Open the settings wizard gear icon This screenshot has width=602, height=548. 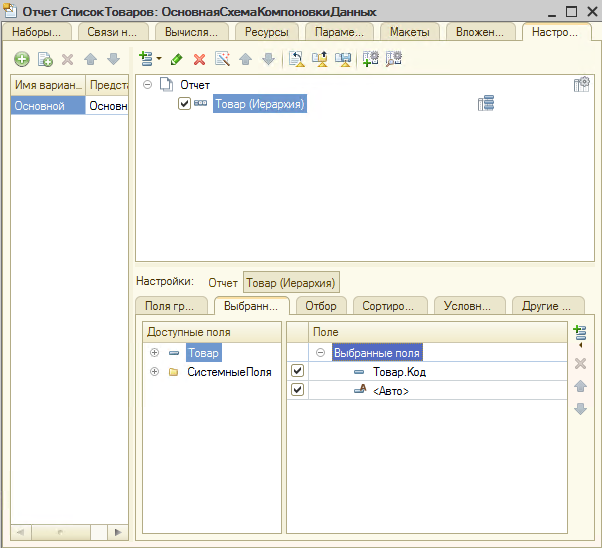point(371,60)
